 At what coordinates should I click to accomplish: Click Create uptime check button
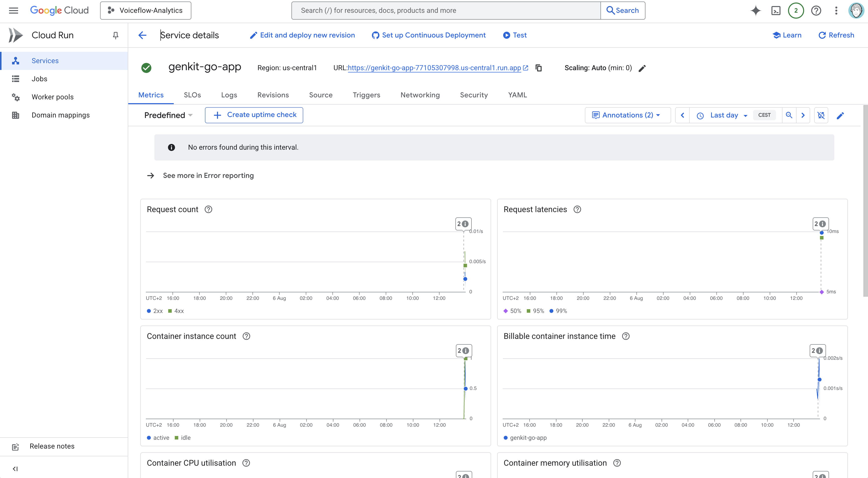click(254, 115)
